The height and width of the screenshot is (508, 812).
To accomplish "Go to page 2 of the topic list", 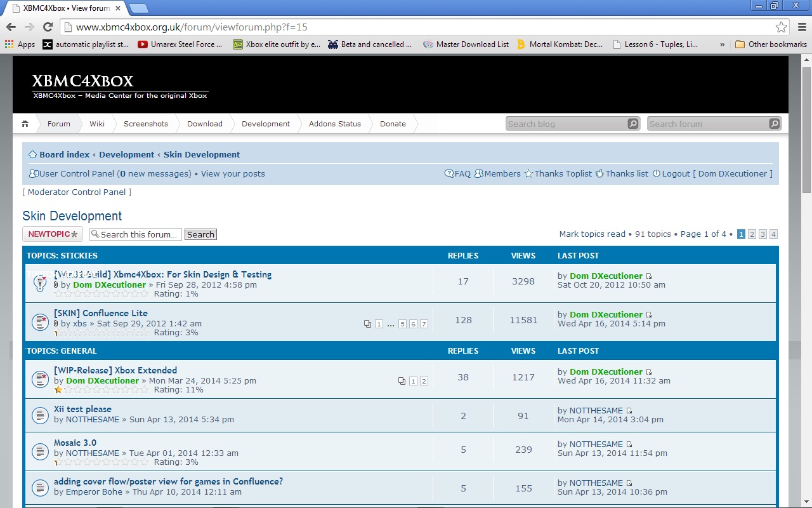I will 752,234.
